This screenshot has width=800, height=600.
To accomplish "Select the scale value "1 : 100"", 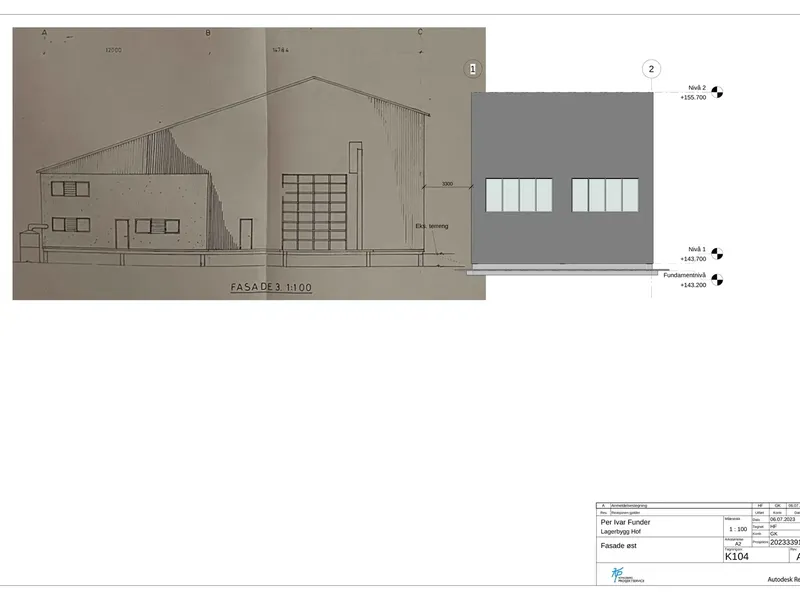I will (738, 530).
